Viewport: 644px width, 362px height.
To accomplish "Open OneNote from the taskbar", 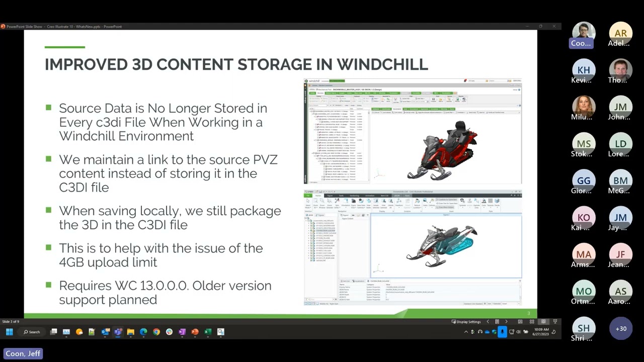I will [182, 332].
